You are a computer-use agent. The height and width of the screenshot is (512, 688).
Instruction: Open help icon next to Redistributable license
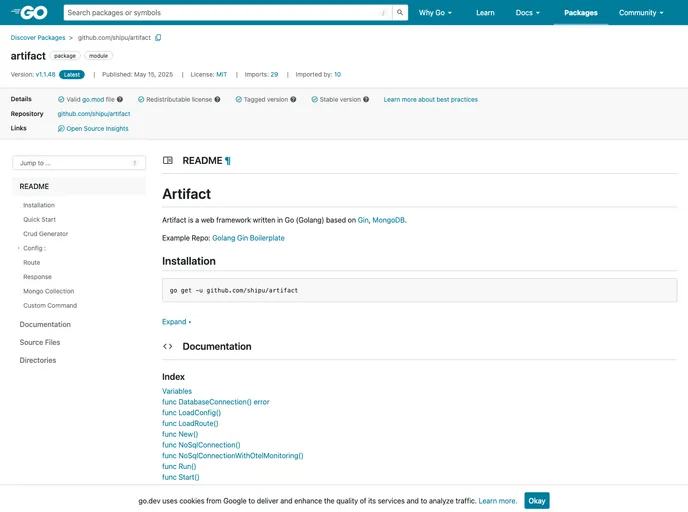click(217, 100)
